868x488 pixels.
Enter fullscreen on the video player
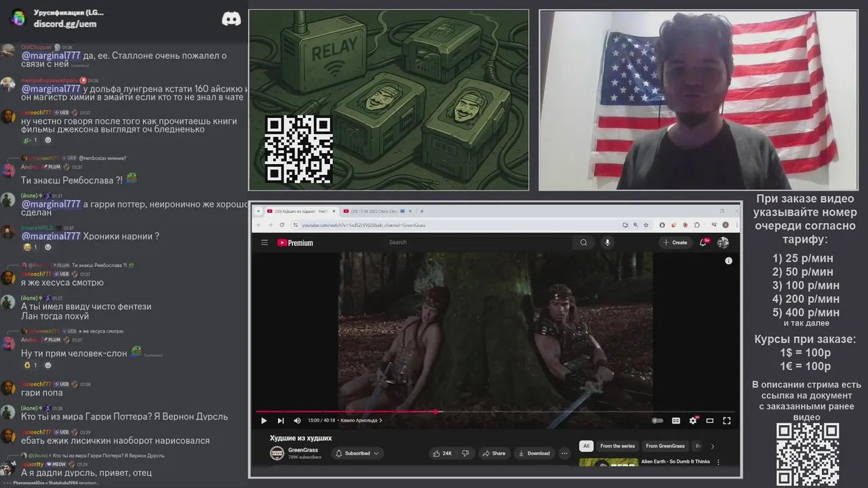point(726,420)
